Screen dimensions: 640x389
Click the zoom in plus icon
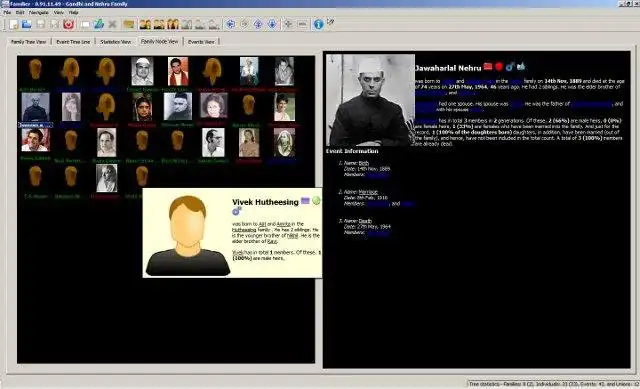pos(288,24)
